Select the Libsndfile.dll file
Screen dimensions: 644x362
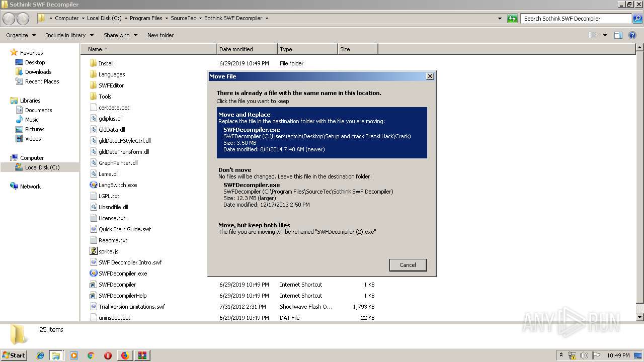[x=113, y=207]
